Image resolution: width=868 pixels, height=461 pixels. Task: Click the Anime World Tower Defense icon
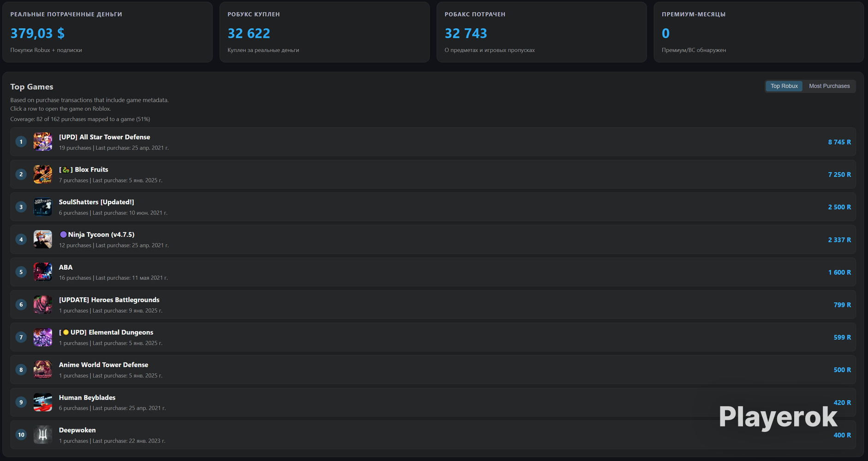42,370
